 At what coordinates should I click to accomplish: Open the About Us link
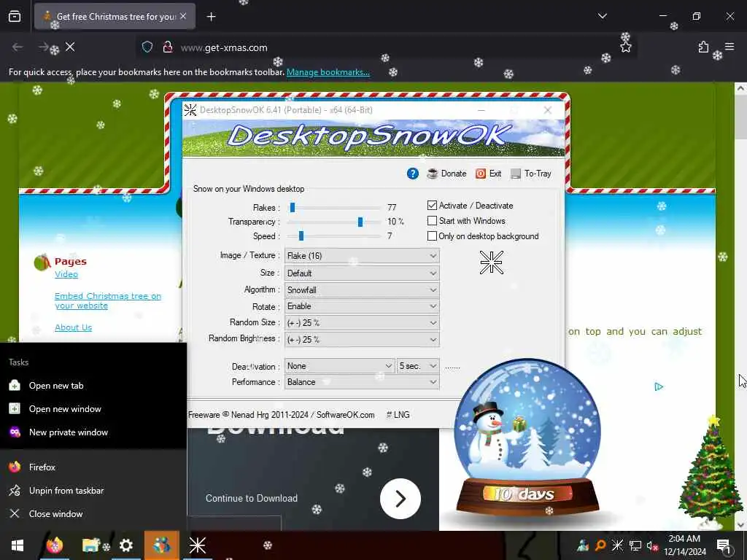pyautogui.click(x=74, y=327)
